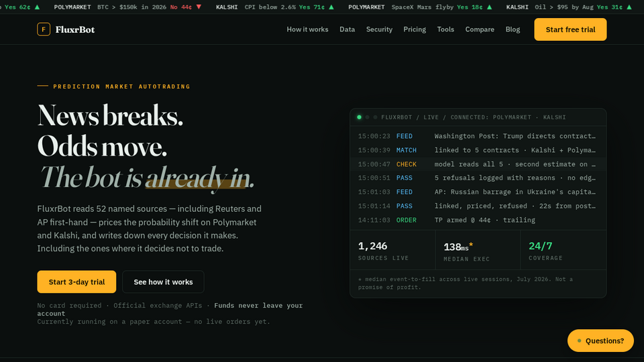Viewport: 644px width, 362px height.
Task: Click the FluxrBot F logo icon
Action: point(44,29)
